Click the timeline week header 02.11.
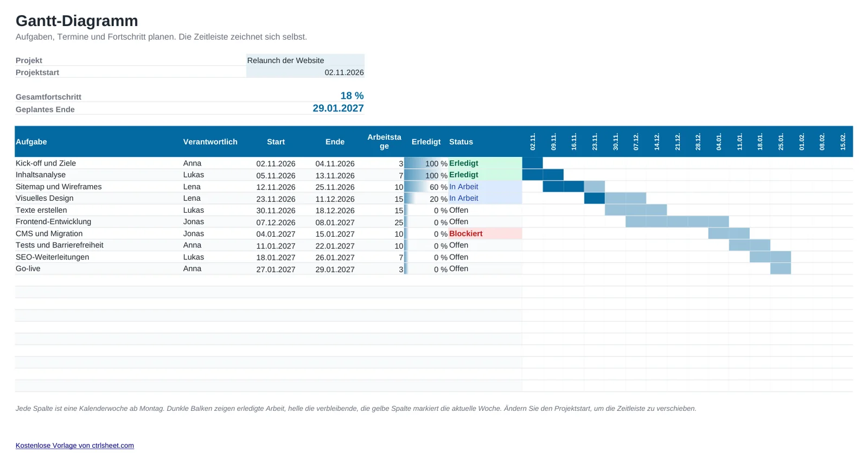This screenshot has width=868, height=464. (533, 142)
